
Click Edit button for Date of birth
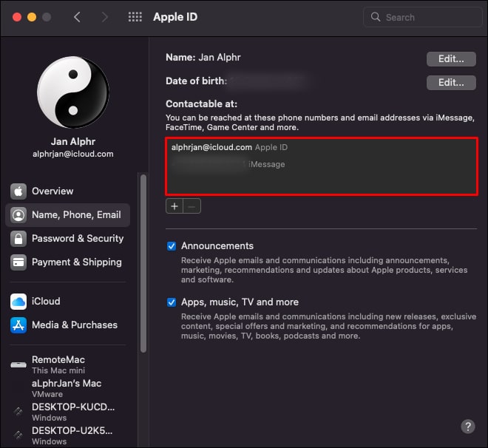coord(450,83)
